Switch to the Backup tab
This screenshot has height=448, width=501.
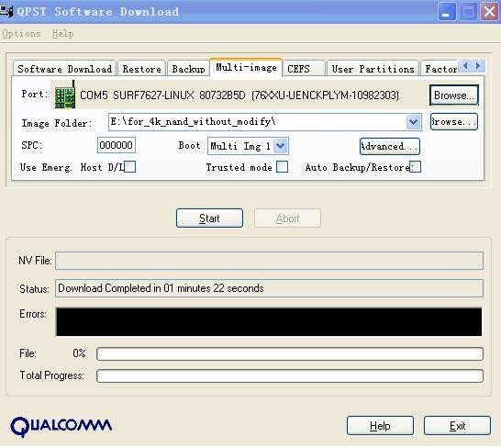188,69
